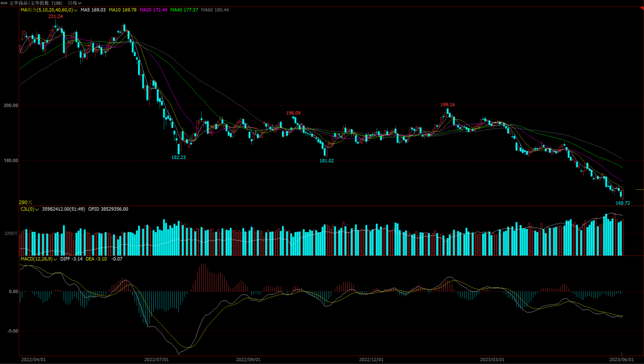Click the 200.00 price axis label
This screenshot has width=644, height=364.
point(11,105)
